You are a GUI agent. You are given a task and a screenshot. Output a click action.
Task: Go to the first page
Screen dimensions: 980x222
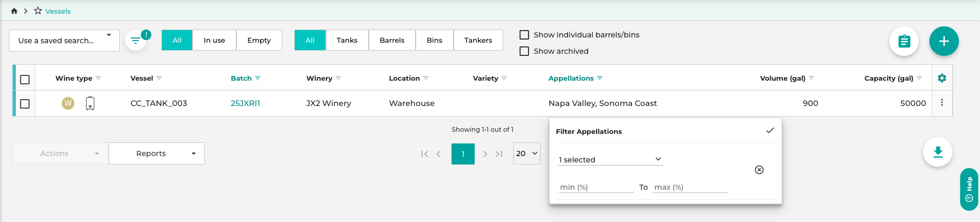point(424,154)
